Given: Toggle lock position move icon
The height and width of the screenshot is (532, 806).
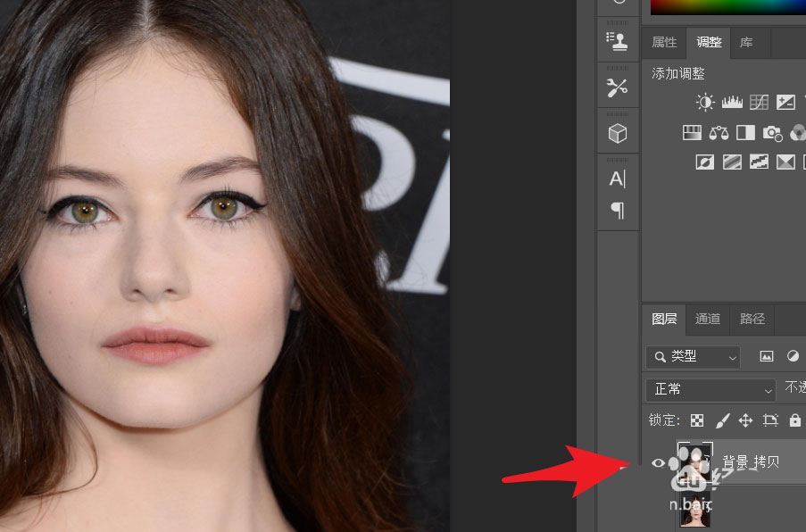Looking at the screenshot, I should pyautogui.click(x=746, y=420).
